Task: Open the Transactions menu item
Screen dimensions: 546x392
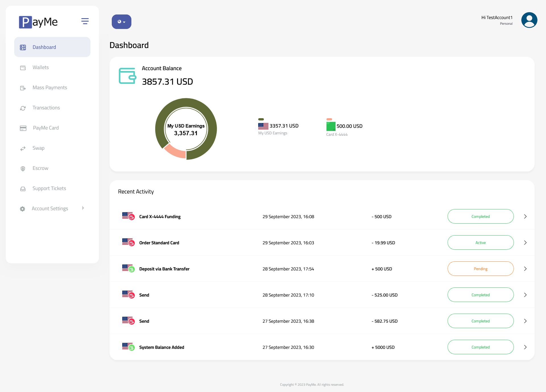Action: point(46,108)
